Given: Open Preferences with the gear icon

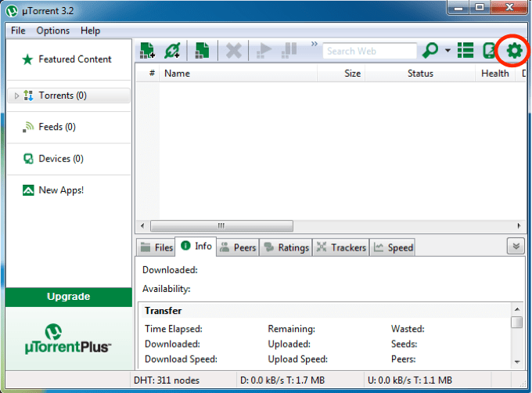Looking at the screenshot, I should [514, 52].
